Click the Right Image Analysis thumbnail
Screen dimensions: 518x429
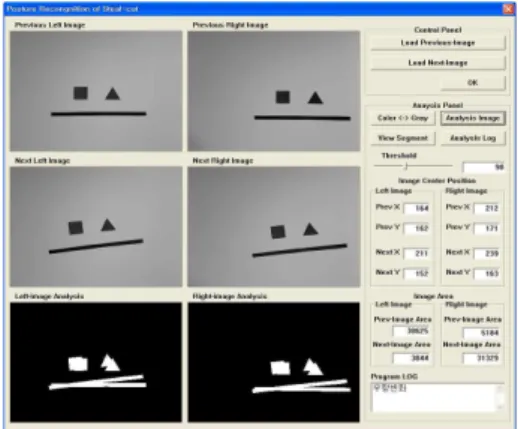tap(274, 362)
